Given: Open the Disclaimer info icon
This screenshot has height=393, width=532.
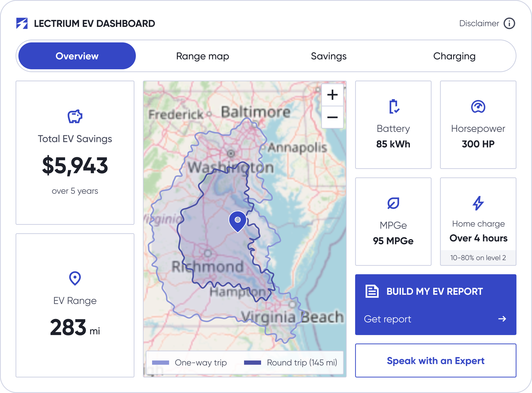Looking at the screenshot, I should (x=509, y=23).
